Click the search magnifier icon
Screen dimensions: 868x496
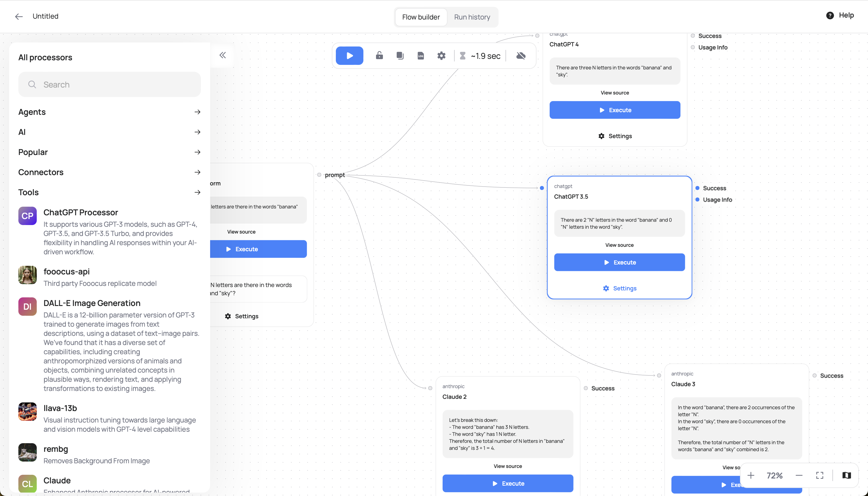pos(32,84)
